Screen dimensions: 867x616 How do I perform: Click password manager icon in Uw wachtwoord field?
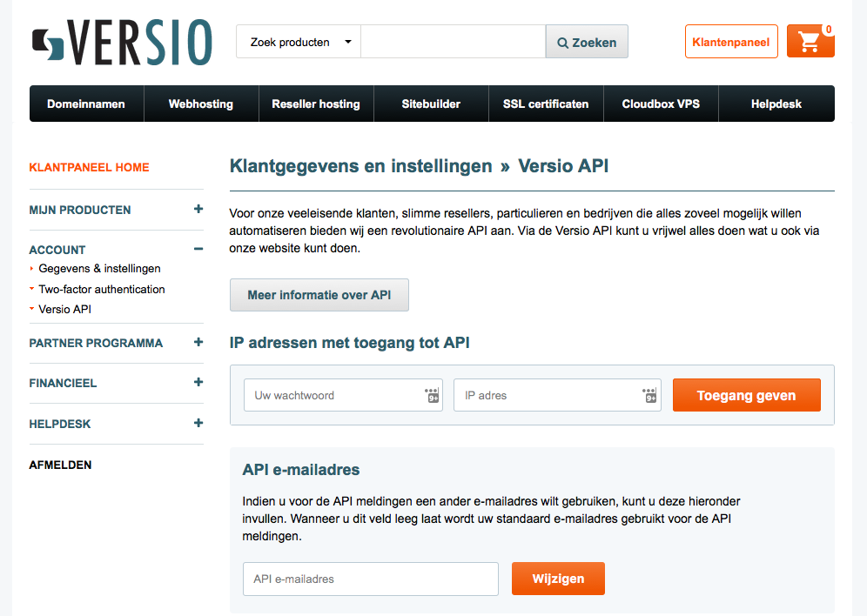[432, 395]
